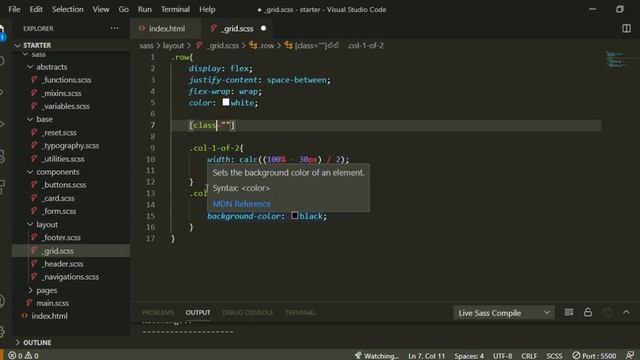Switch to the TERMINAL panel tab
Screen dimensions: 640x360
pyautogui.click(x=300, y=313)
